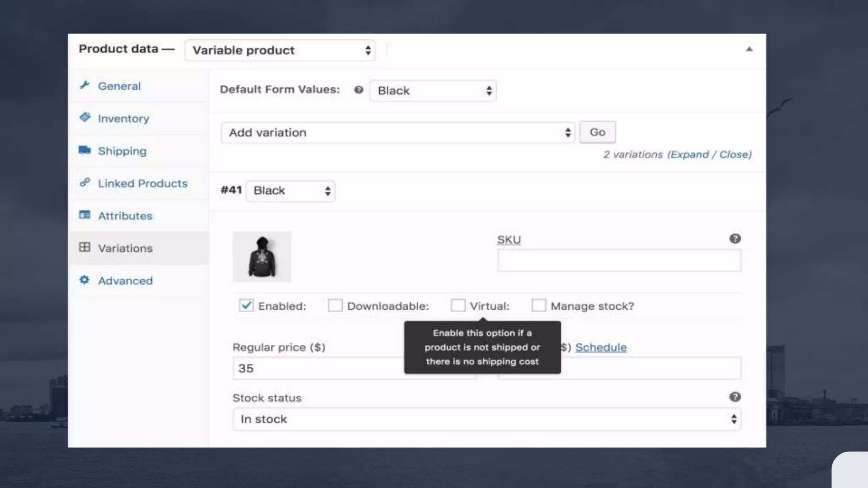Open the Add variation dropdown

point(398,133)
